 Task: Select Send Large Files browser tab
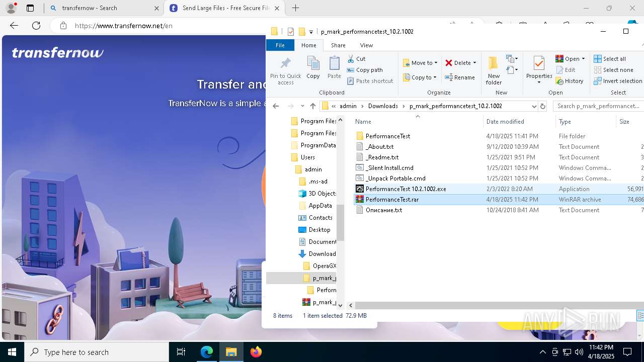click(224, 8)
